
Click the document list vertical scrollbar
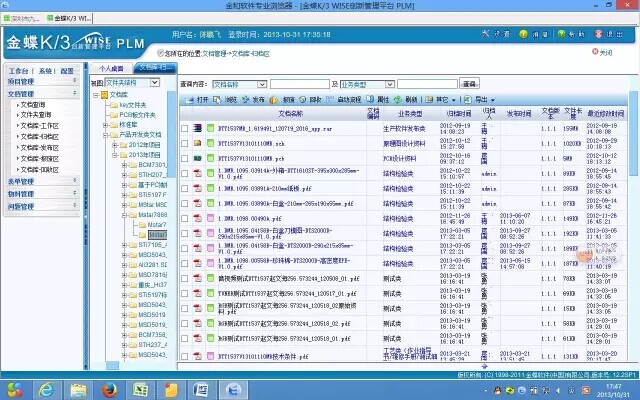pos(633,135)
